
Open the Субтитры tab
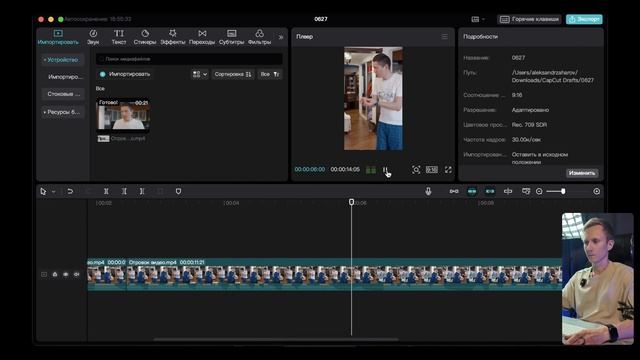[231, 37]
